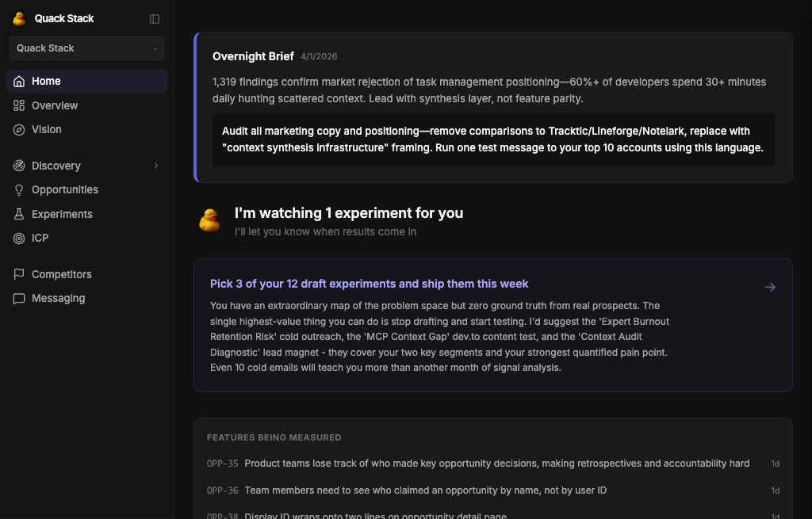Viewport: 812px width, 519px height.
Task: Click the Messaging chat bubble icon
Action: pos(19,299)
